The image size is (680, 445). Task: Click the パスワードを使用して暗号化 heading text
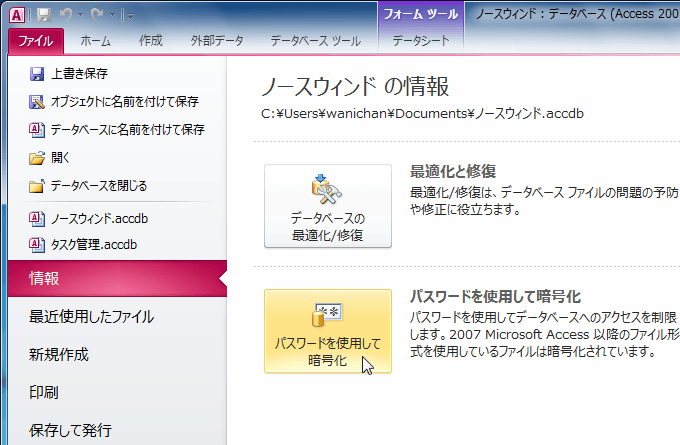pyautogui.click(x=495, y=297)
